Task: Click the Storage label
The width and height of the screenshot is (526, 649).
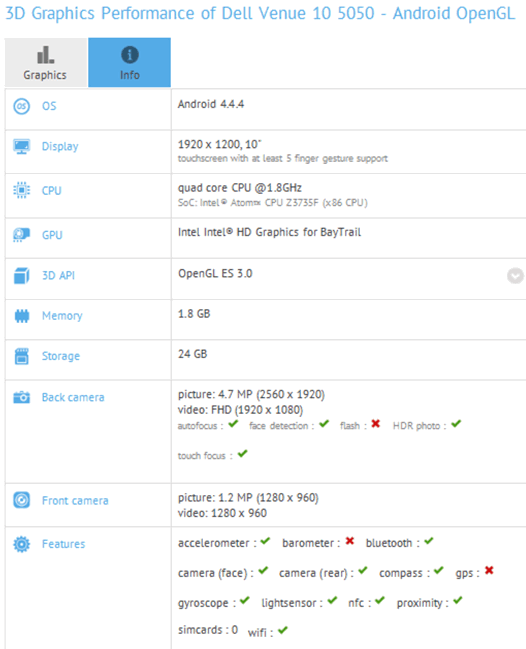Action: [61, 356]
